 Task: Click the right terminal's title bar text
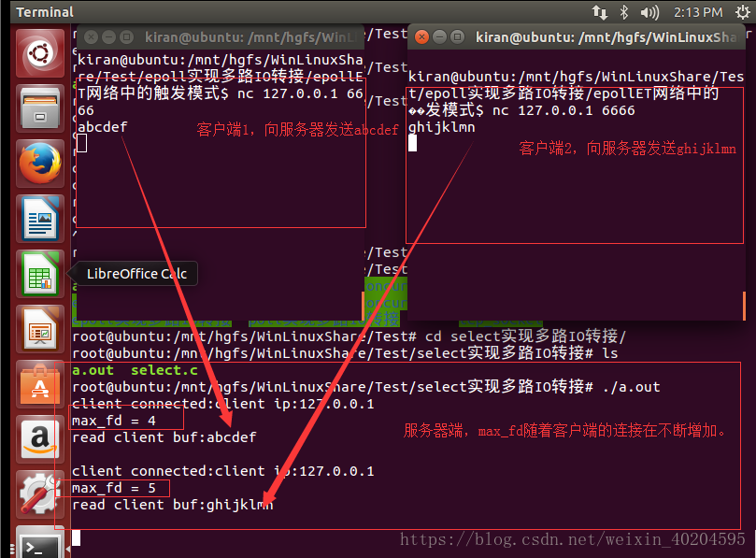[606, 37]
